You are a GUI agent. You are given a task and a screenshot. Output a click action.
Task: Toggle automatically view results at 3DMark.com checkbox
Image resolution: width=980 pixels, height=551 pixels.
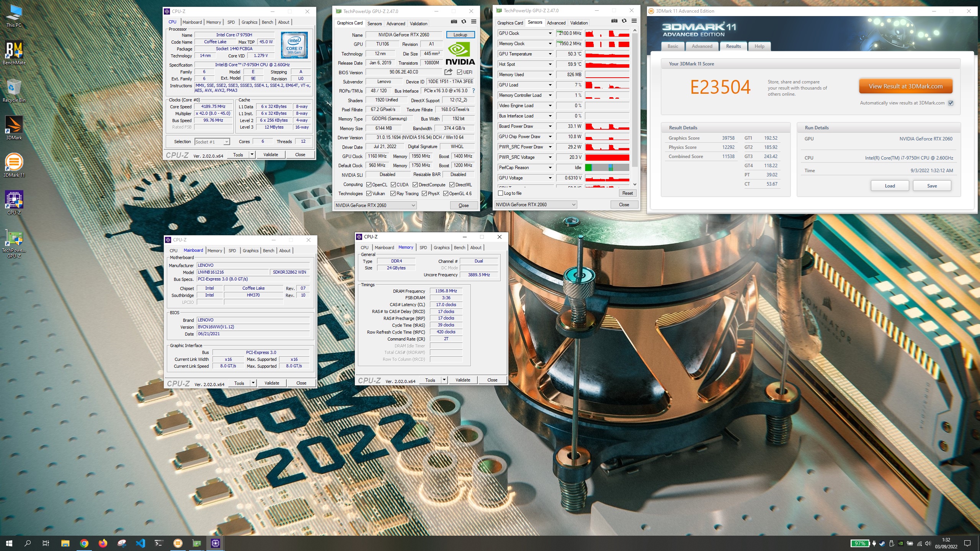[951, 103]
